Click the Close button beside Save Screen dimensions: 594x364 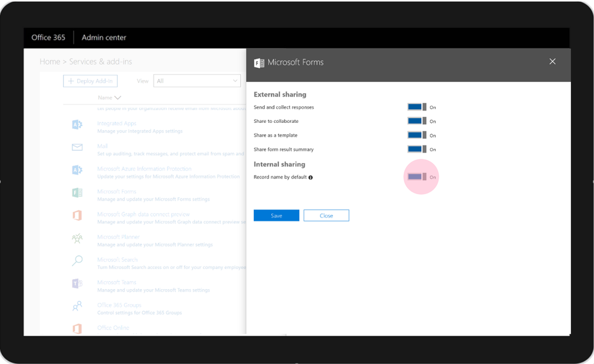[326, 216]
